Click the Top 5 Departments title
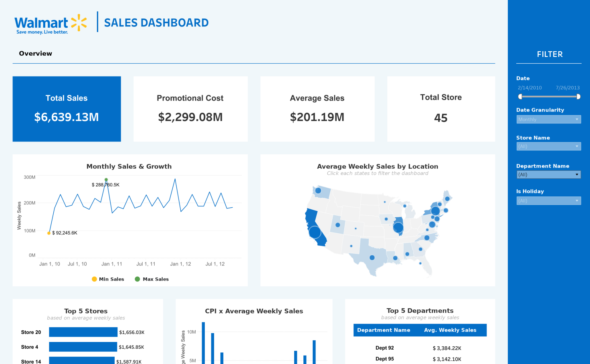The image size is (590, 364). [x=420, y=311]
